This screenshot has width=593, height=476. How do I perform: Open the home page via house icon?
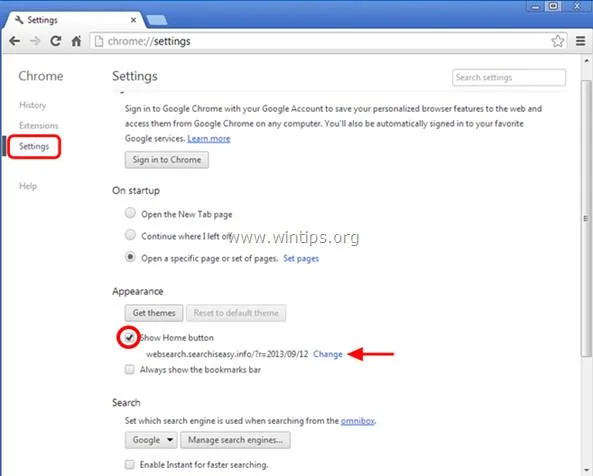(76, 41)
